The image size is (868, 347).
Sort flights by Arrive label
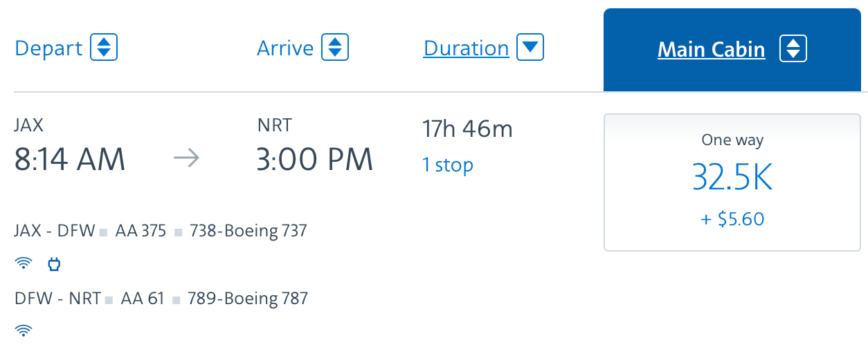coord(285,48)
